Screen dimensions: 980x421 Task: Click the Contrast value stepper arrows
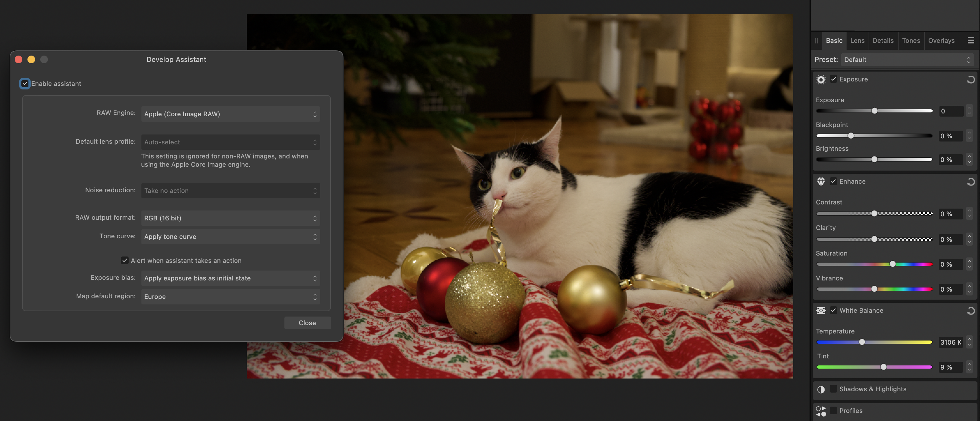969,214
